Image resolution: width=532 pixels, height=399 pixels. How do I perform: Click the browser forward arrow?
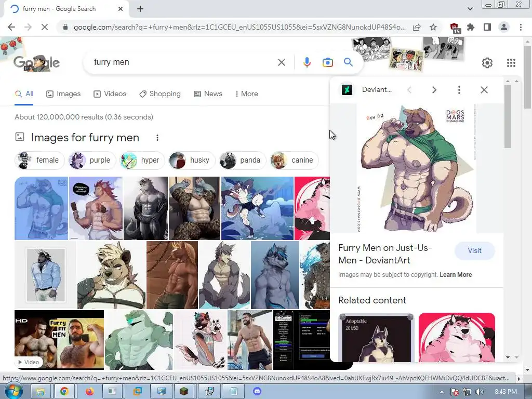[28, 27]
